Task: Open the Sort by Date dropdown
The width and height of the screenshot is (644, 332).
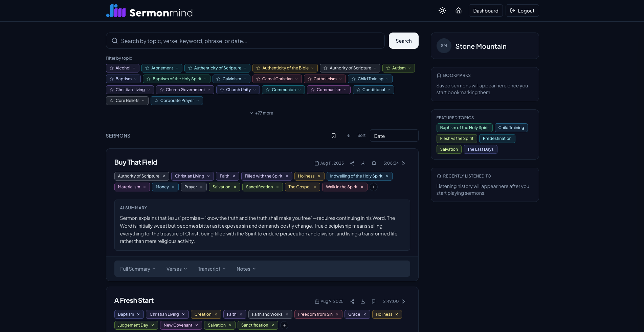Action: coord(394,136)
